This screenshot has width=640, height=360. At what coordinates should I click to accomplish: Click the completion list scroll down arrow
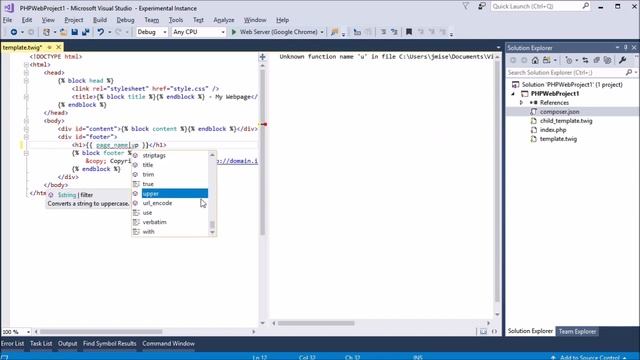pos(212,232)
